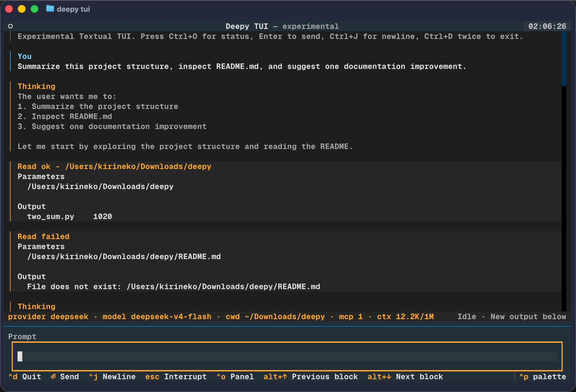Click the 'Parameters' label in the Read failed block
The width and height of the screenshot is (576, 392).
click(x=41, y=247)
